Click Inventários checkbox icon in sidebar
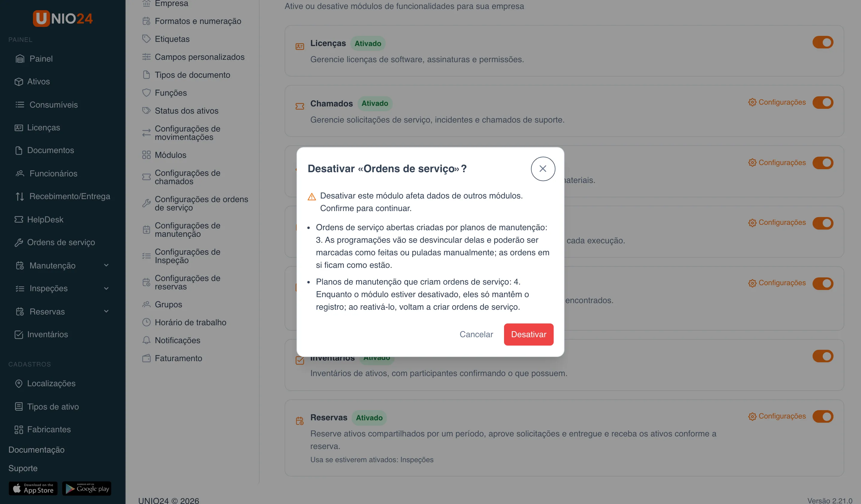The height and width of the screenshot is (504, 861). coord(19,335)
